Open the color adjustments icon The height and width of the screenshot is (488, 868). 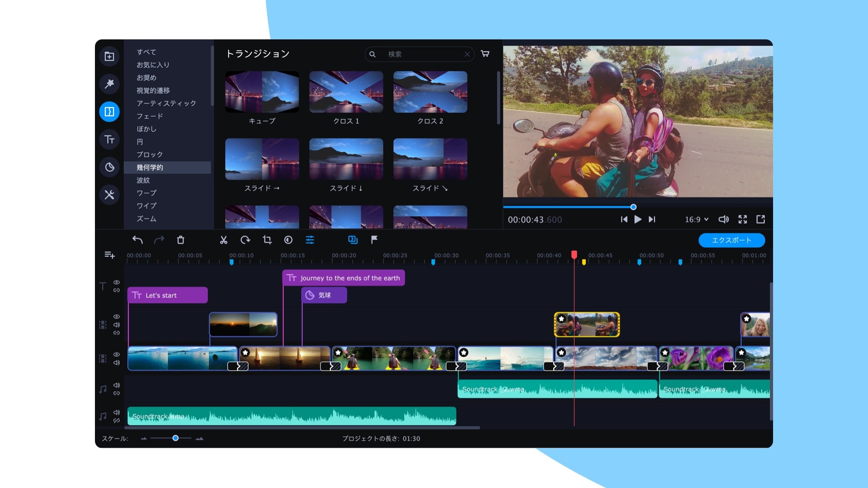coord(288,240)
